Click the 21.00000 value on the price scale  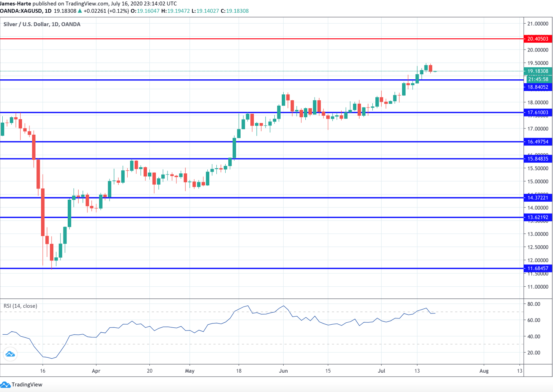[x=538, y=23]
